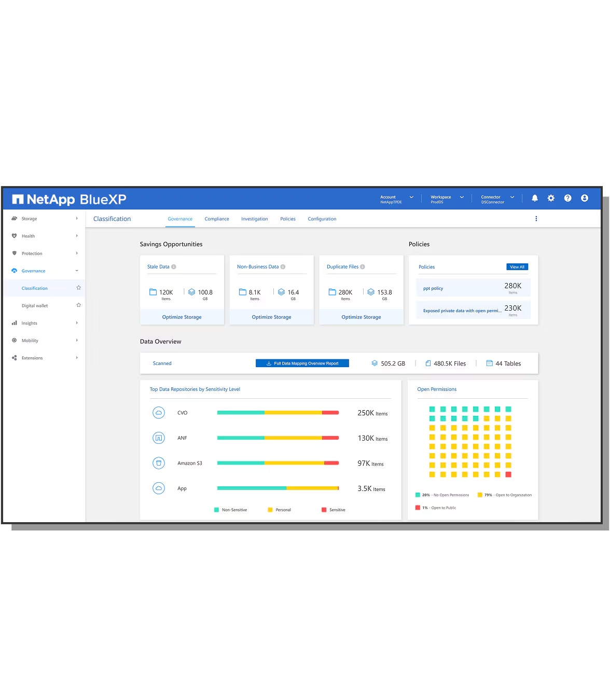The width and height of the screenshot is (610, 700).
Task: Click the Amazon S3 bucket icon
Action: pyautogui.click(x=159, y=463)
